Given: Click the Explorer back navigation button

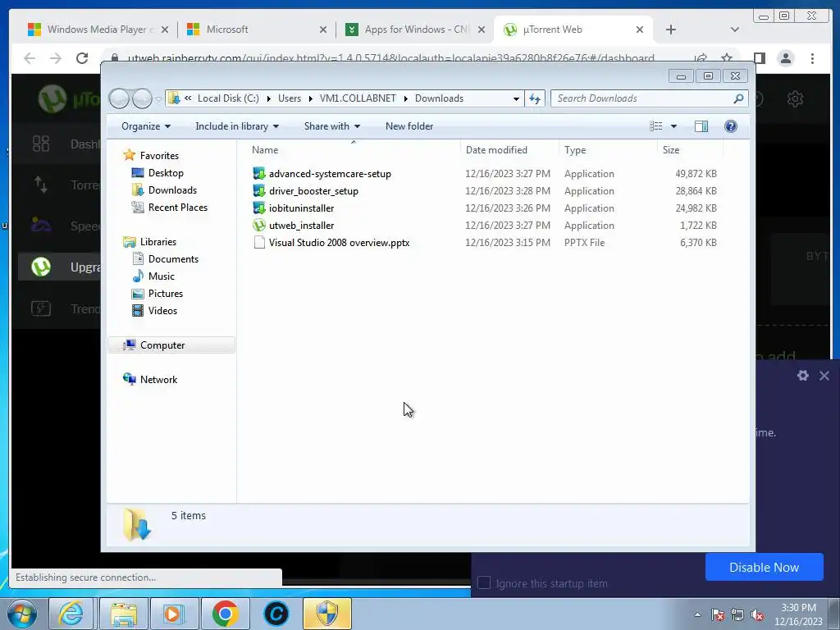Looking at the screenshot, I should click(x=119, y=98).
